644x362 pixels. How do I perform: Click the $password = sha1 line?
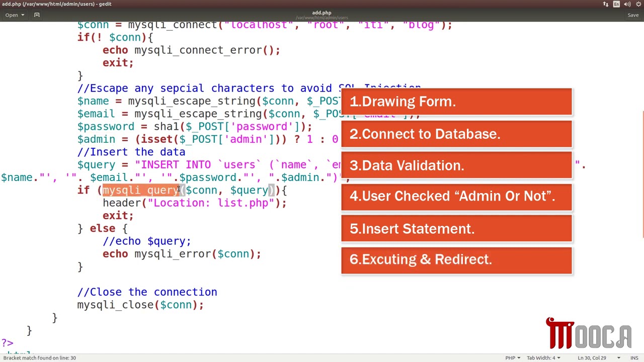click(x=194, y=126)
